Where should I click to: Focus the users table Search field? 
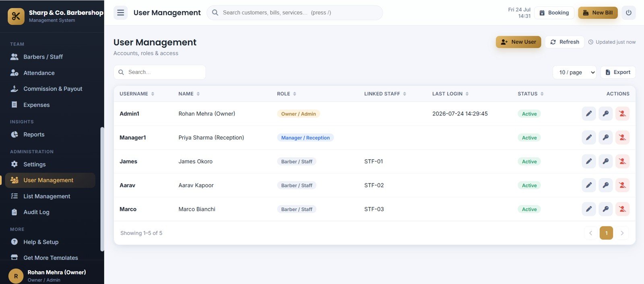pyautogui.click(x=160, y=72)
